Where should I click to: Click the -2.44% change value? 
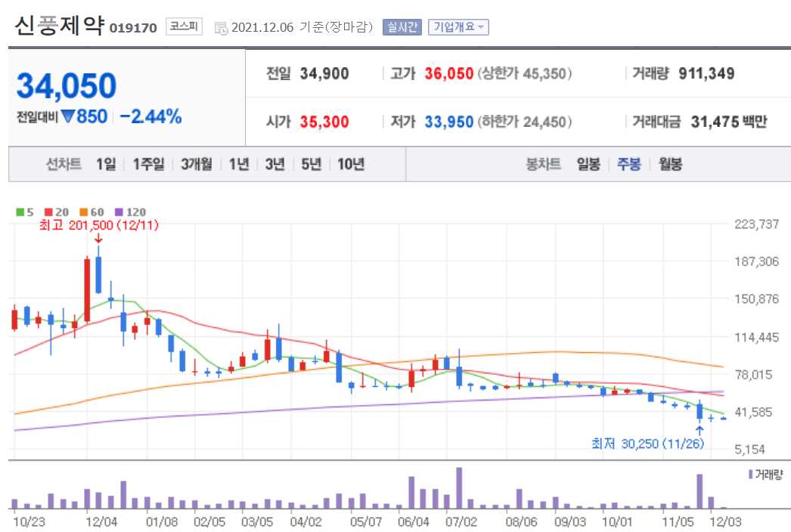click(x=150, y=117)
